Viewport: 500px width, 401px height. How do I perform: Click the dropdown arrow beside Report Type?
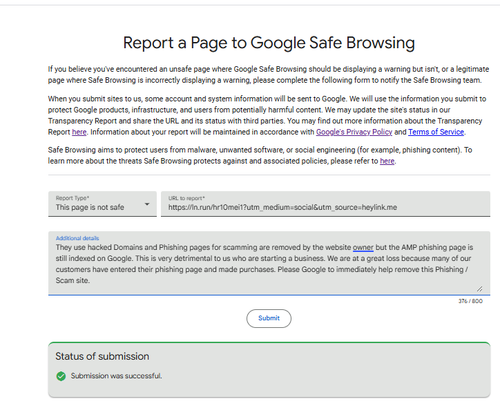(147, 204)
